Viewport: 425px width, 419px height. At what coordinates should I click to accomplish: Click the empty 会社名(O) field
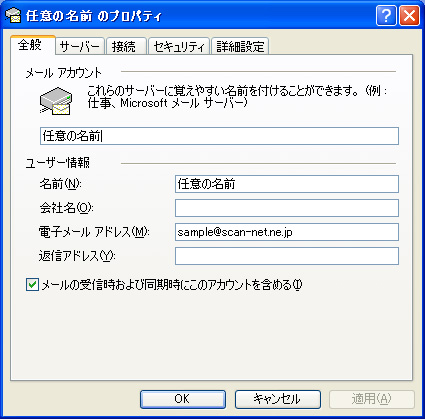point(287,208)
